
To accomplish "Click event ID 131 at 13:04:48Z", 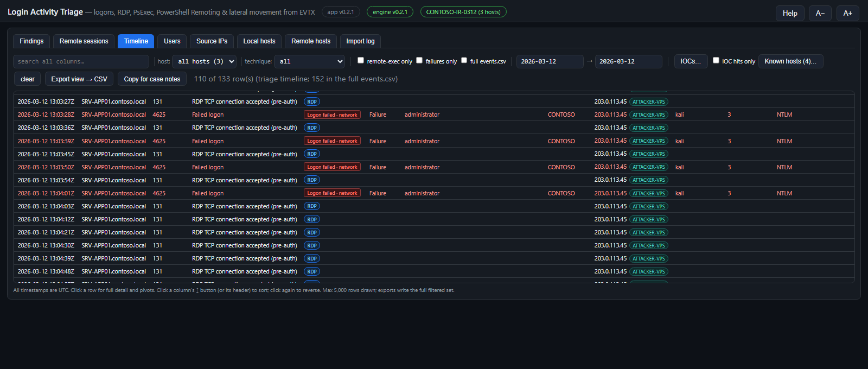I will coord(157,271).
